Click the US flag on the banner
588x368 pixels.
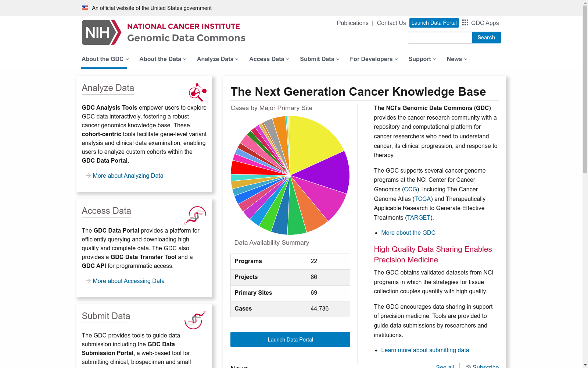click(x=85, y=7)
